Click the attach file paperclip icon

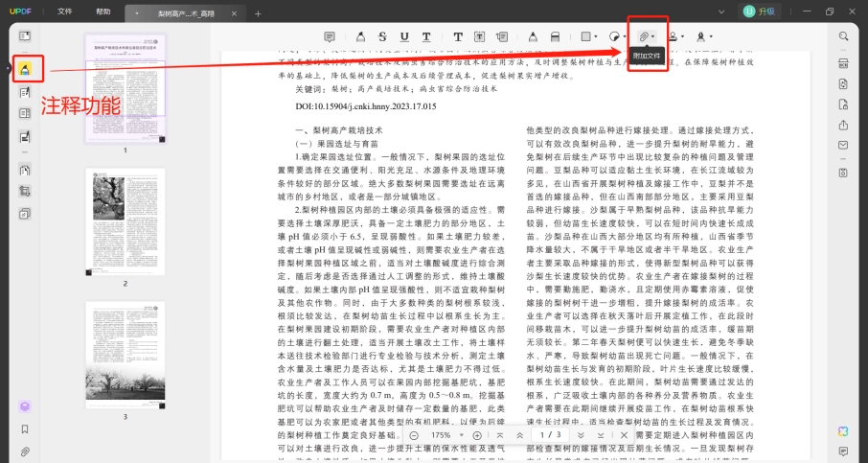point(644,36)
